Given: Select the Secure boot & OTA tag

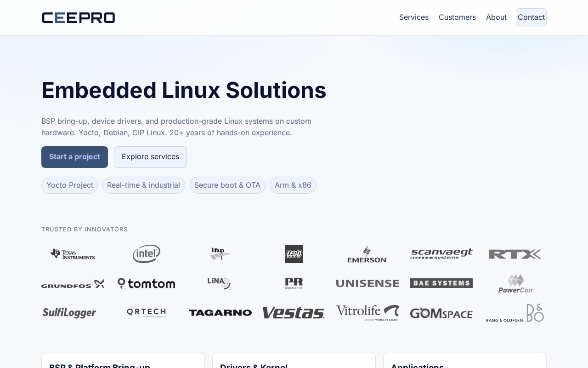Looking at the screenshot, I should pos(227,185).
